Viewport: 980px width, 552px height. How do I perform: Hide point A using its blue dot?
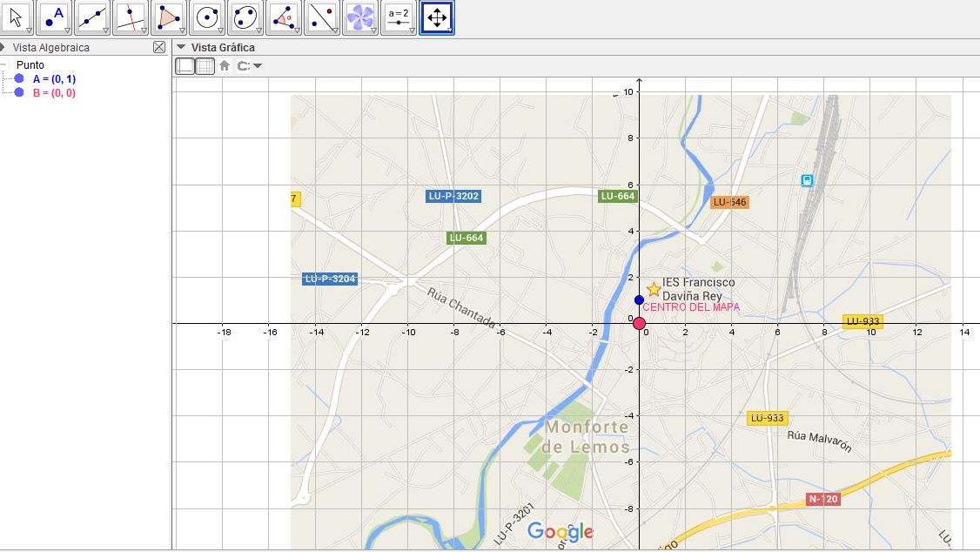[19, 79]
